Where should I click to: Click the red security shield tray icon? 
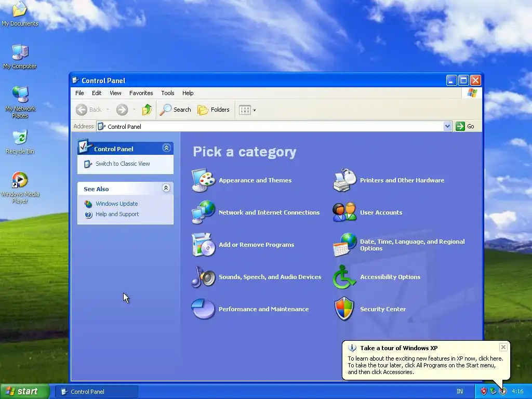click(x=484, y=391)
